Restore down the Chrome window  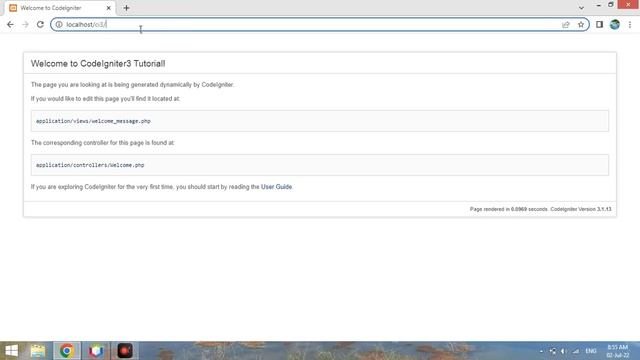(611, 5)
